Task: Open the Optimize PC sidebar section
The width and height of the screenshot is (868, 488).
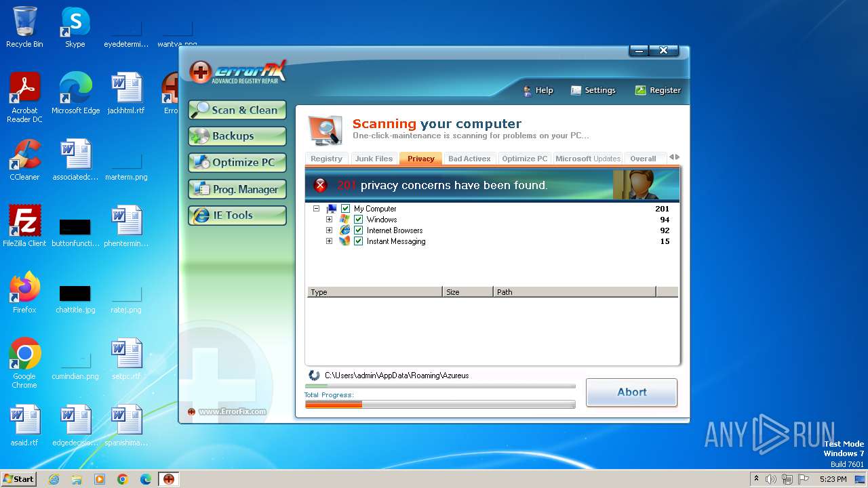Action: 237,163
